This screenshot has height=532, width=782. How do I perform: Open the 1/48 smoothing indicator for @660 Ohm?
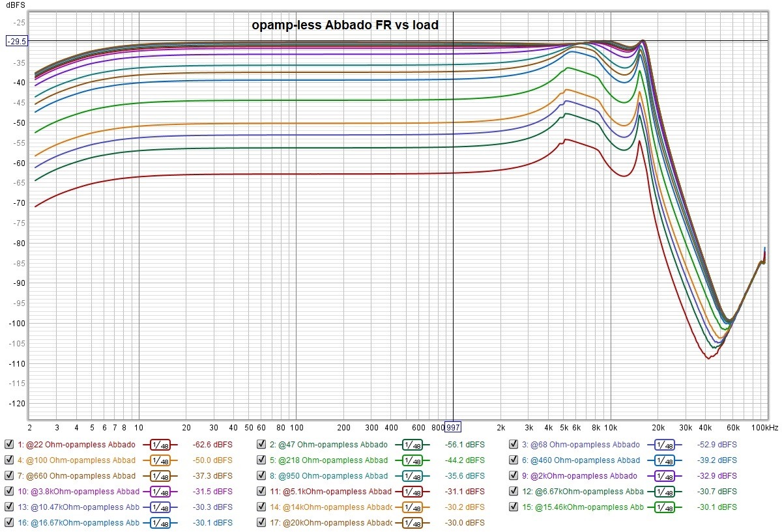click(x=160, y=477)
